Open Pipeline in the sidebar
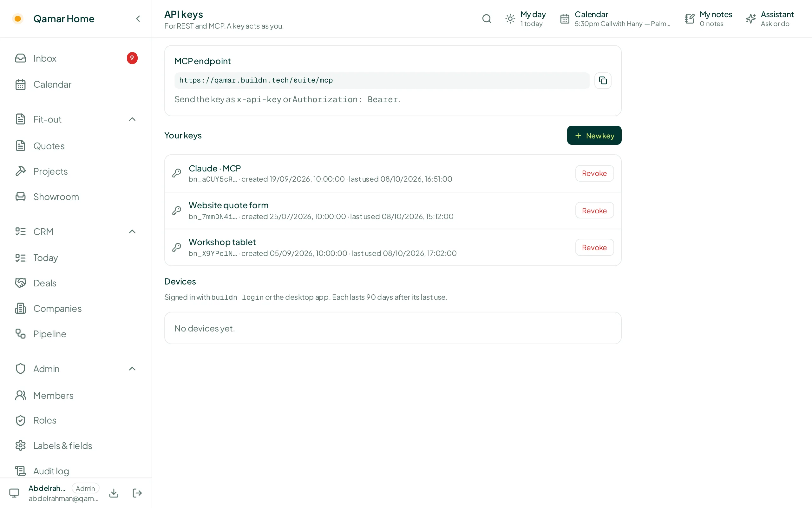This screenshot has width=812, height=508. pyautogui.click(x=76, y=334)
